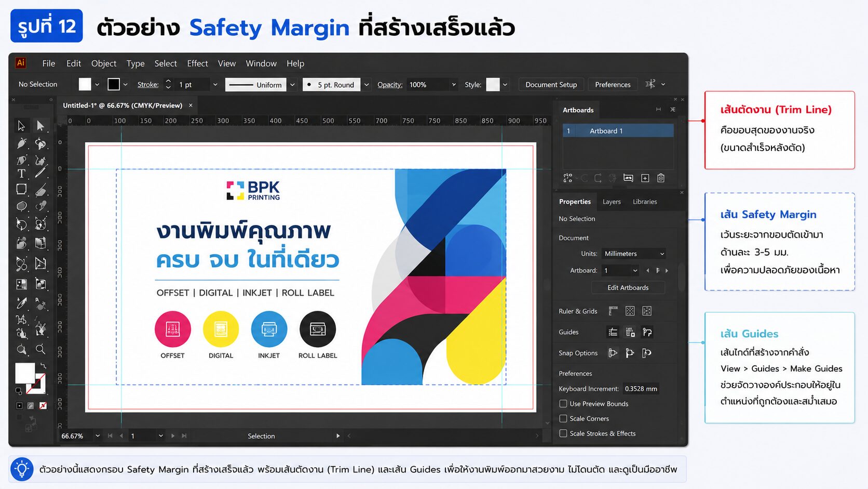Enable Use Preview Bounds checkbox
The height and width of the screenshot is (489, 868).
[563, 404]
